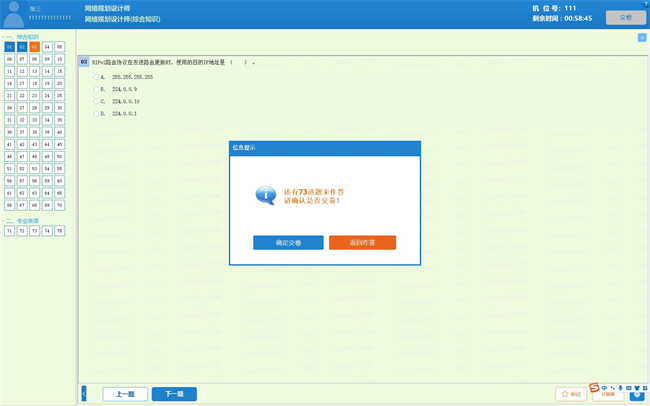Open the settings gear at bottom right
Viewport: 650px width, 406px height.
click(637, 395)
